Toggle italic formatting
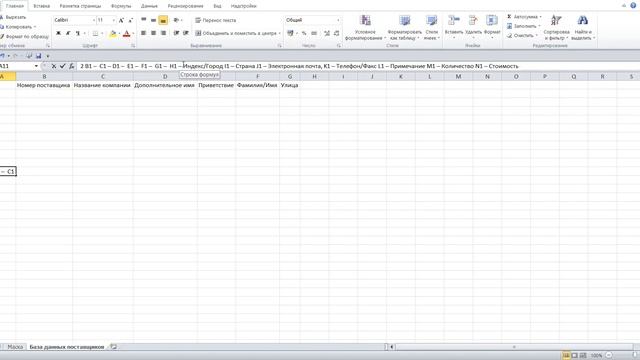Image resolution: width=640 pixels, height=360 pixels. 68,33
